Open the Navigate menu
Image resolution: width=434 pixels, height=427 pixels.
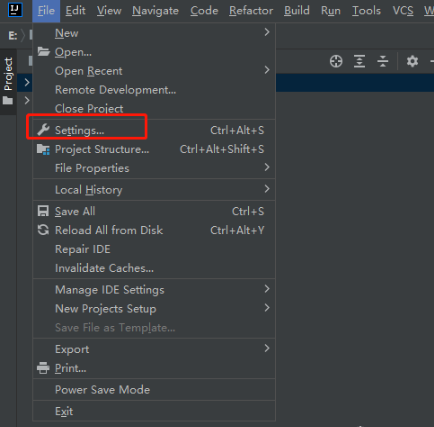click(x=155, y=11)
